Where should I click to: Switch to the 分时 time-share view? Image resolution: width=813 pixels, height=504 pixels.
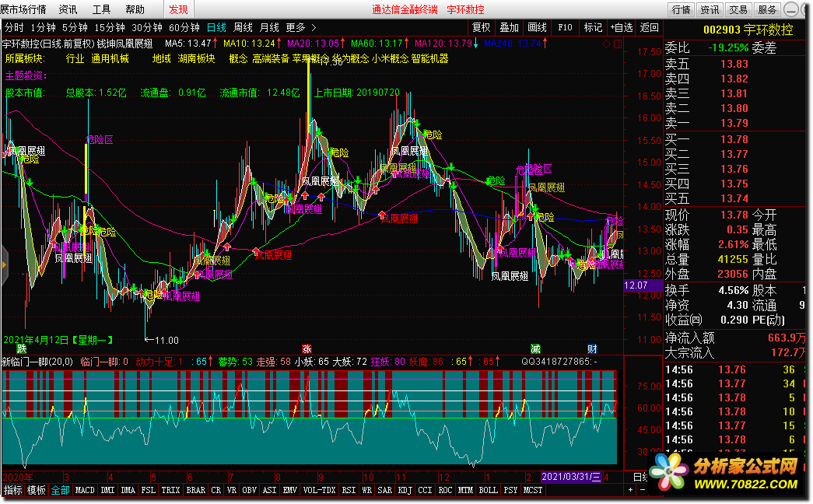tap(14, 27)
